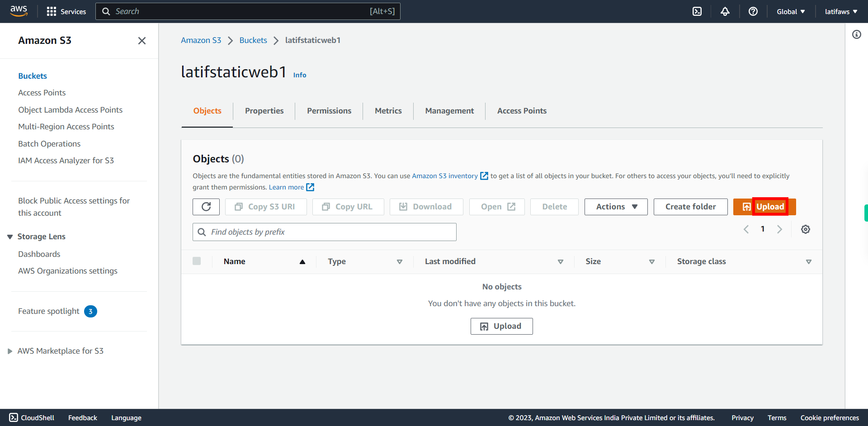
Task: Open IAM Access Analyzer for S3
Action: 66,161
